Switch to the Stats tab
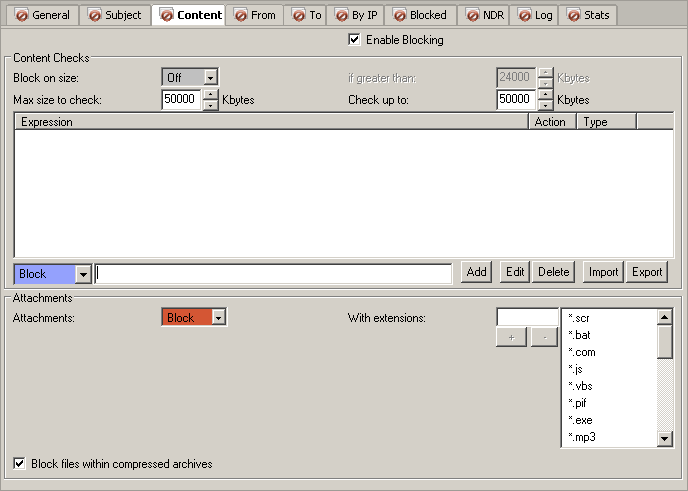 (588, 15)
